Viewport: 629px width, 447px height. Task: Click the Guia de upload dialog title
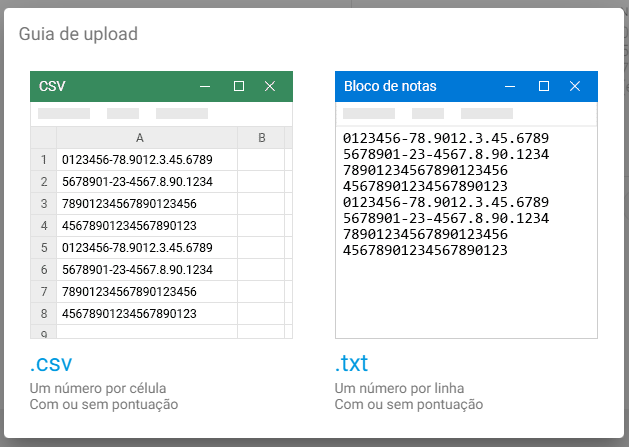[78, 34]
